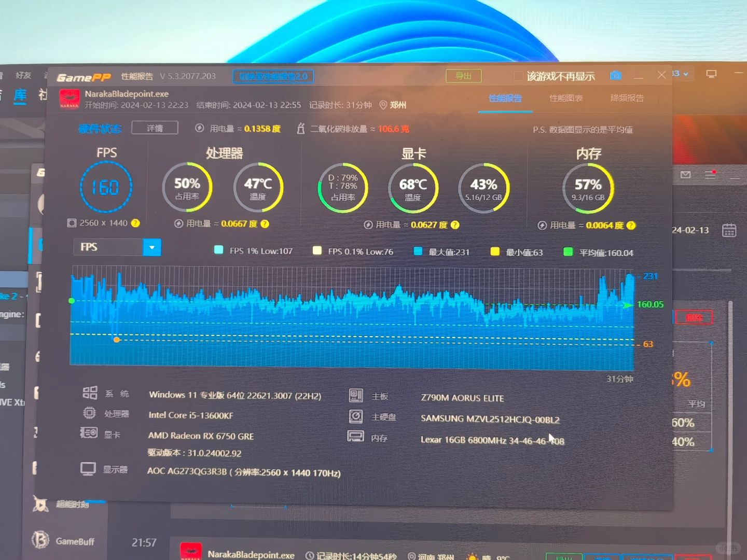Screen dimensions: 747x560
Task: Click the processor 50% usage gauge
Action: coord(187,187)
